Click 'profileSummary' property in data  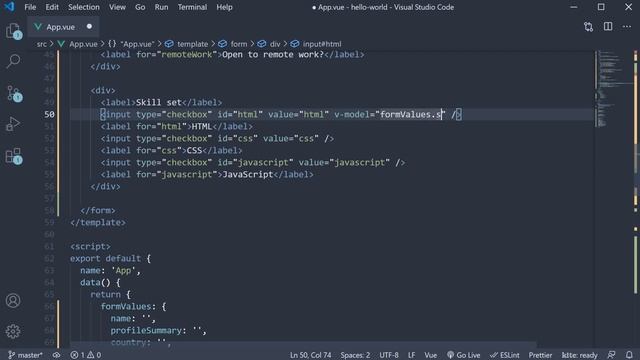click(146, 331)
